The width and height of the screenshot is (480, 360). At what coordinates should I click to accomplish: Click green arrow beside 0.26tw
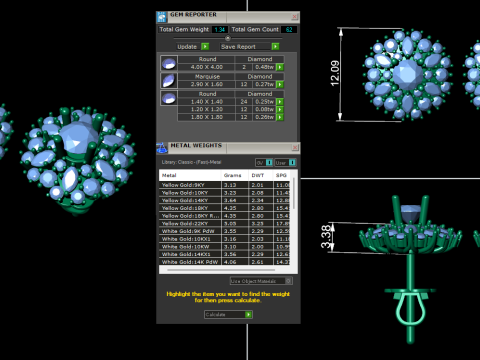(280, 117)
